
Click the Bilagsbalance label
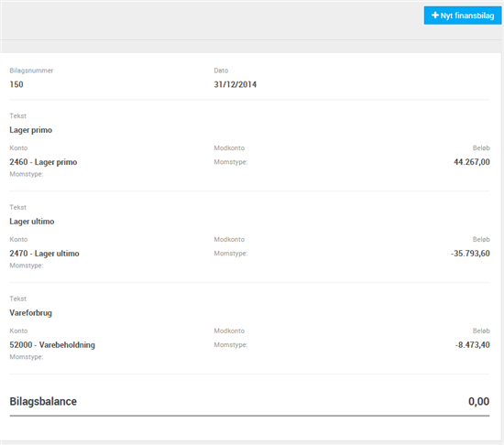(43, 401)
